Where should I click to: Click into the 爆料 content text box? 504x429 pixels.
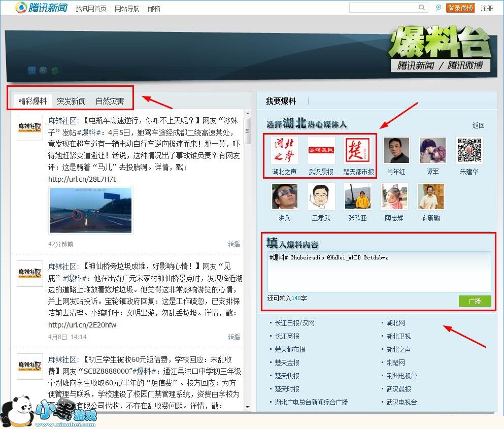click(379, 272)
